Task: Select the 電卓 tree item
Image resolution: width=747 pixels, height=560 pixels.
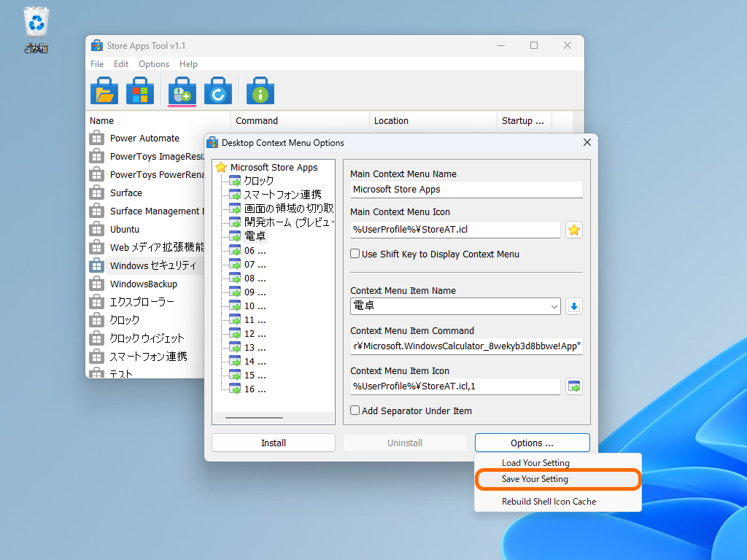Action: [255, 236]
